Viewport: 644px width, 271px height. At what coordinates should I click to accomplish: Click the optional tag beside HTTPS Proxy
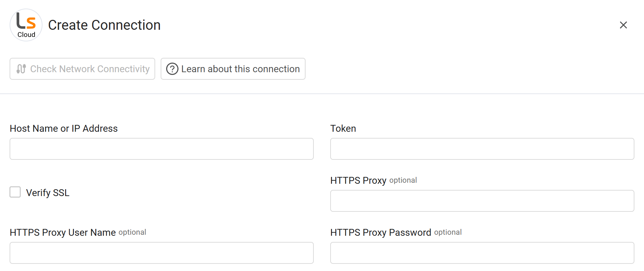402,180
